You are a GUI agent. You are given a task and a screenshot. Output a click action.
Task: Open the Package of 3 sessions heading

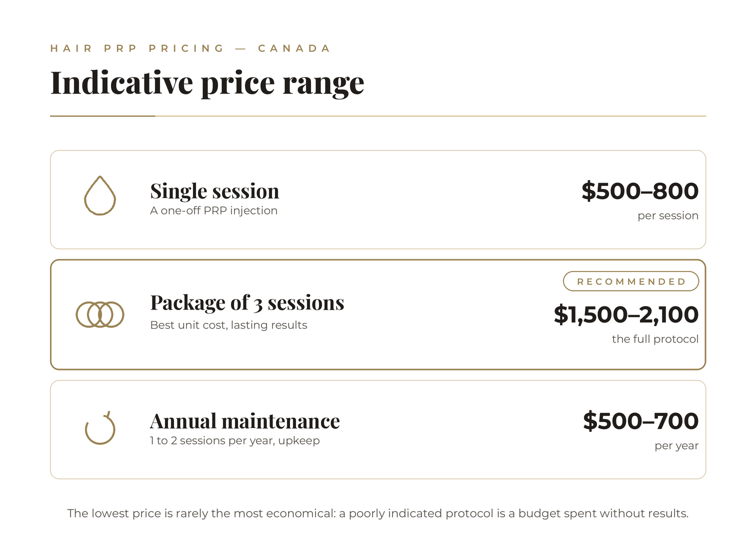(x=247, y=302)
